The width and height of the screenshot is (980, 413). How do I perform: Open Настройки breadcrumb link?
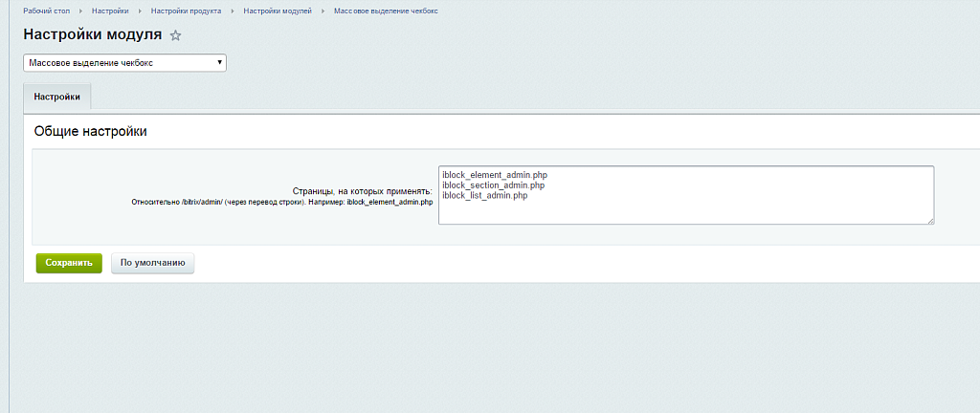pyautogui.click(x=110, y=11)
